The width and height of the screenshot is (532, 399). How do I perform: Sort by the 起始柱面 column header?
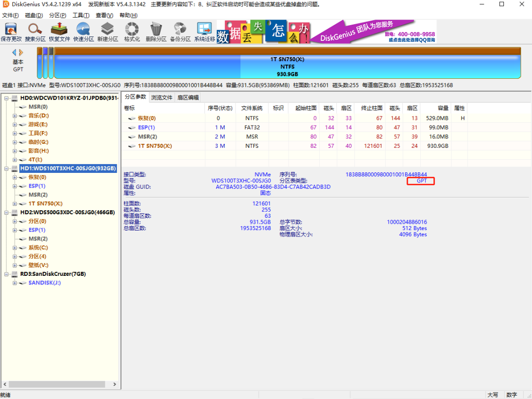[304, 108]
